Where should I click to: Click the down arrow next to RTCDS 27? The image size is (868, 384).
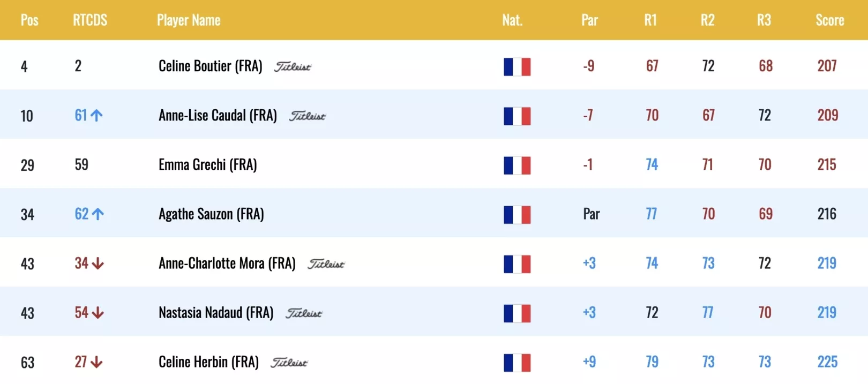[96, 363]
